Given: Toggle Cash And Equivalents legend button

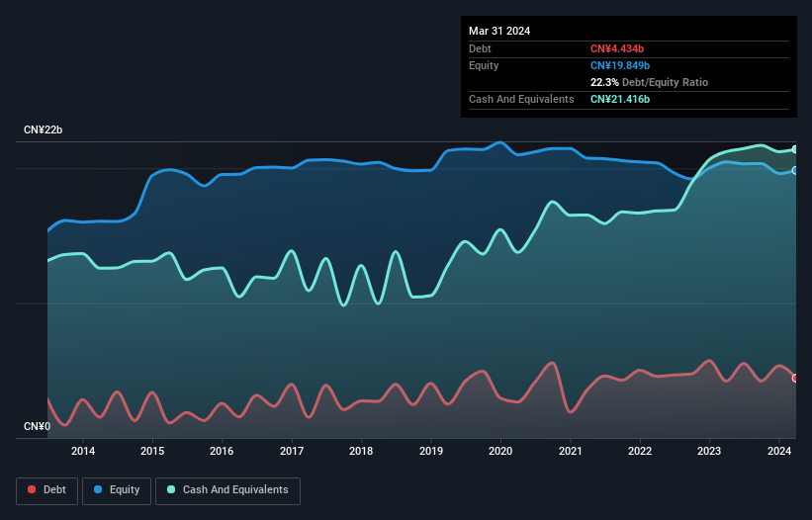Looking at the screenshot, I should tap(227, 490).
